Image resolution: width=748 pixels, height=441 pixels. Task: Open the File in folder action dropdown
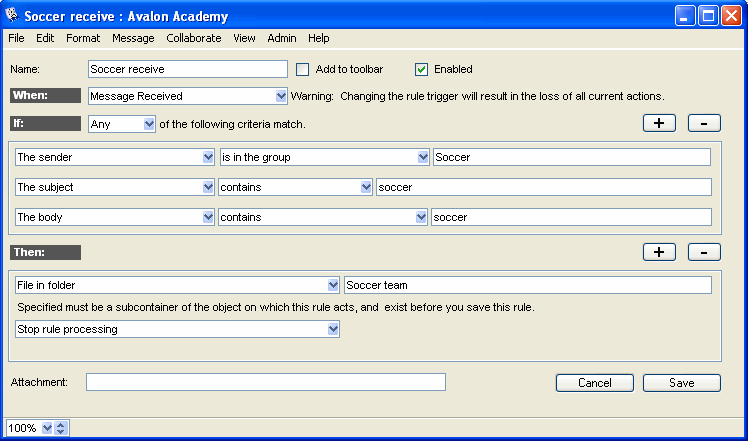[333, 285]
